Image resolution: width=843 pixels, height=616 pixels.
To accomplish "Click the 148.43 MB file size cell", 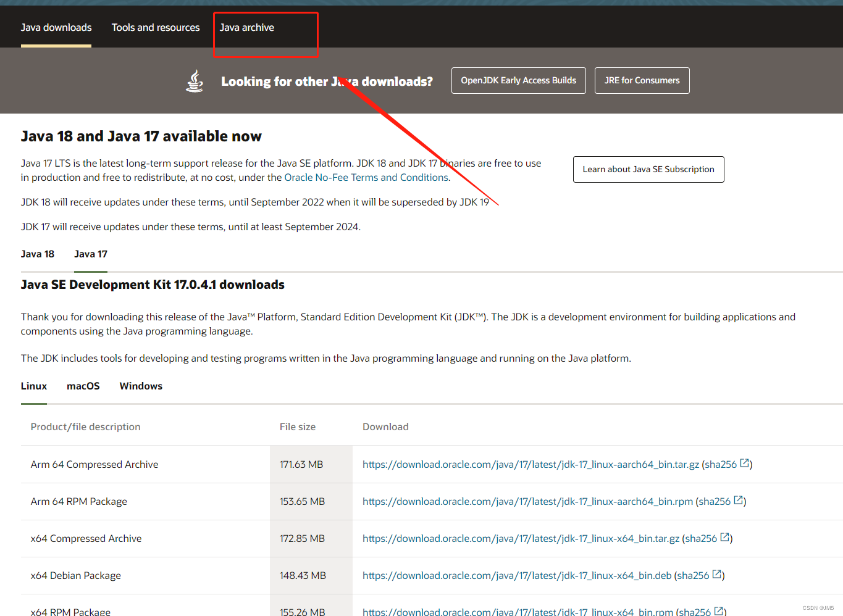I will (x=311, y=576).
